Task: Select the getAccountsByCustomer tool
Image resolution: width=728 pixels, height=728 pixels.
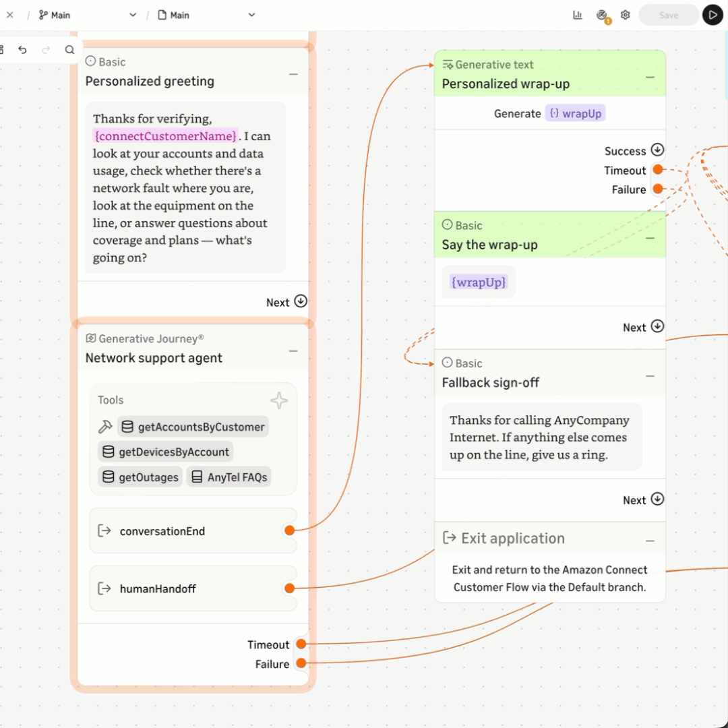Action: [193, 427]
